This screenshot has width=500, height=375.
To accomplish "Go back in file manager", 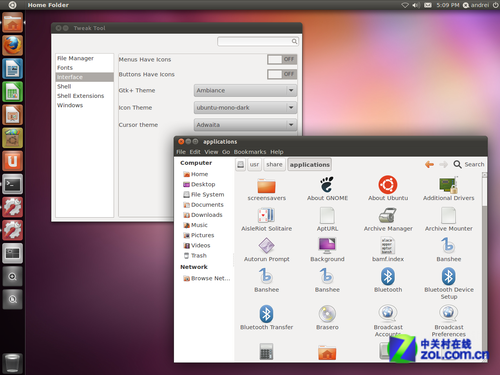I will pyautogui.click(x=429, y=164).
